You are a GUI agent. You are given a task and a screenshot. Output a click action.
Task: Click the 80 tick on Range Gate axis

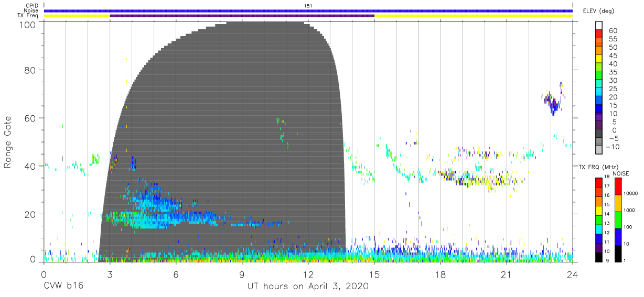30,70
